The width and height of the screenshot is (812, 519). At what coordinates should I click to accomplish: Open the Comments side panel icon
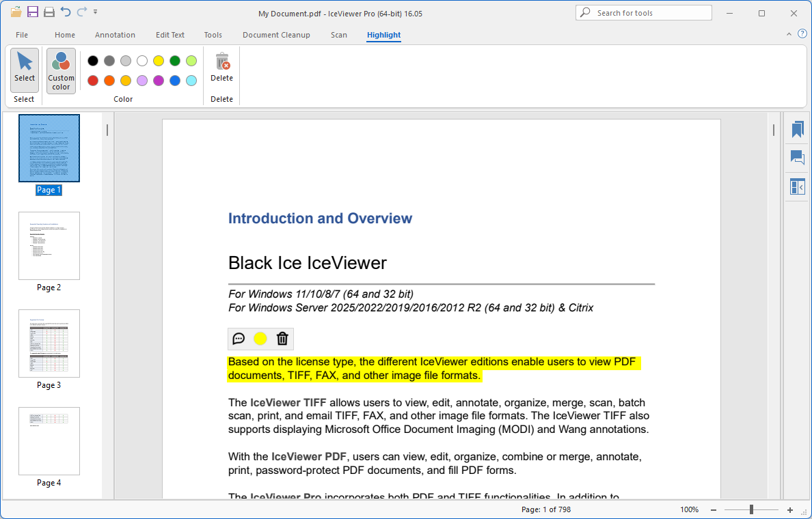pos(798,157)
